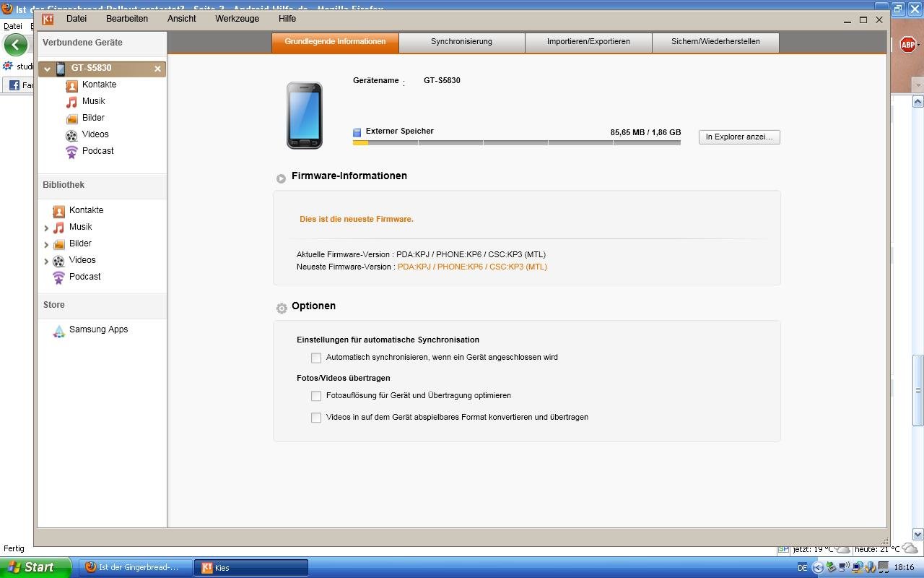Open Kontakte icon in Bibliothek section
Image resolution: width=924 pixels, height=578 pixels.
pyautogui.click(x=58, y=211)
